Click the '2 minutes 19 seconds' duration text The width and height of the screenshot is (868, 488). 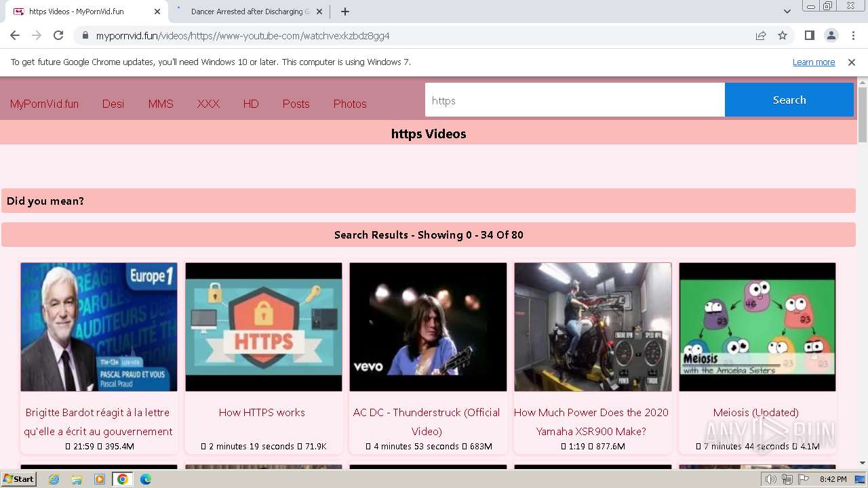coord(252,447)
